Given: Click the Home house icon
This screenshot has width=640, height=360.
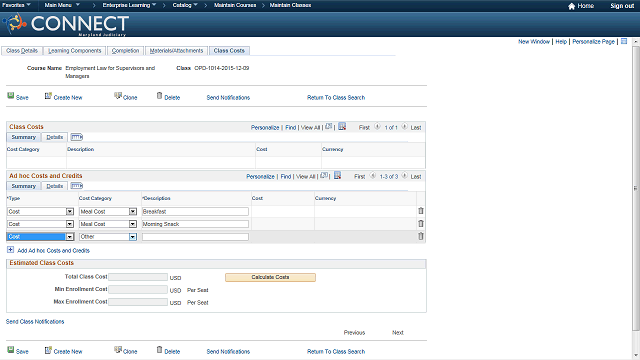Looking at the screenshot, I should [571, 6].
